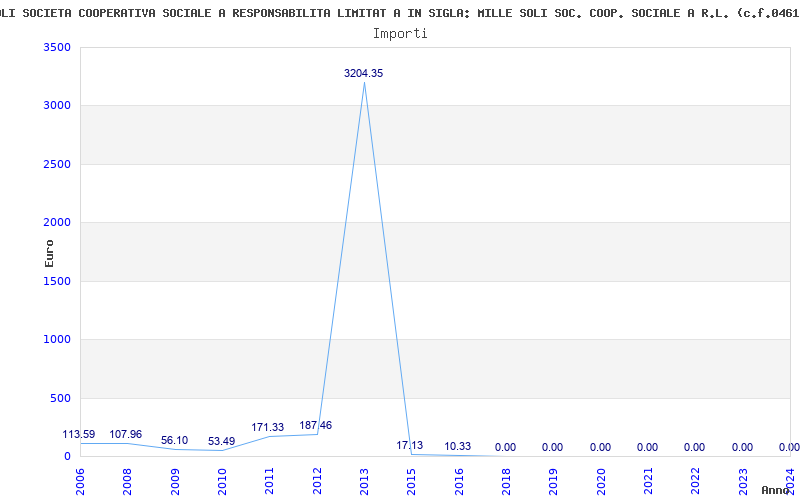Click the 113.59 data label
The width and height of the screenshot is (800, 500).
(79, 435)
